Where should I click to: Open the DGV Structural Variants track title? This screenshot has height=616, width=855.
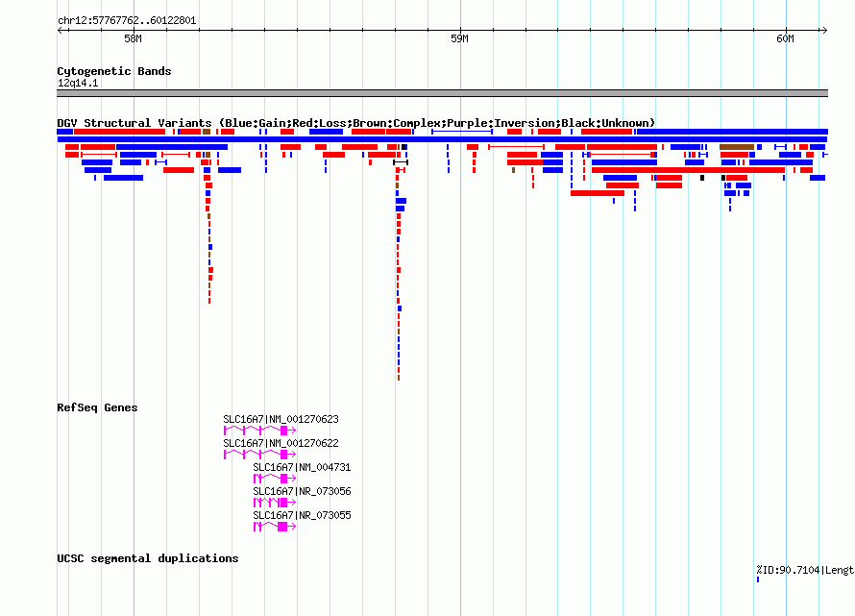pyautogui.click(x=356, y=123)
